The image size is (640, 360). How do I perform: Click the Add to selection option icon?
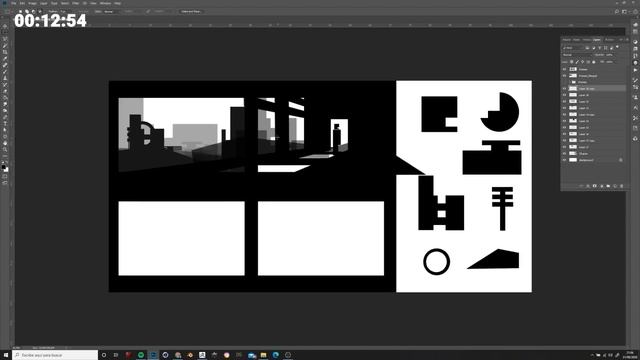tap(27, 11)
